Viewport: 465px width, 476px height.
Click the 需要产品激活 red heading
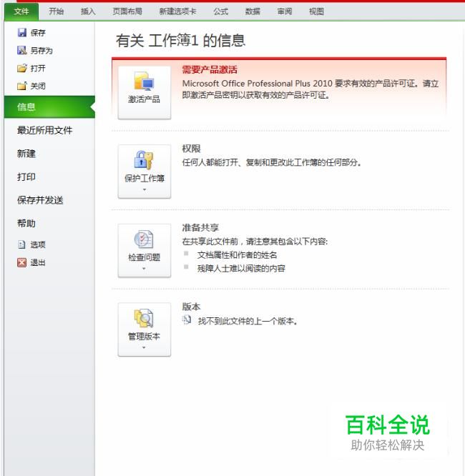(210, 69)
